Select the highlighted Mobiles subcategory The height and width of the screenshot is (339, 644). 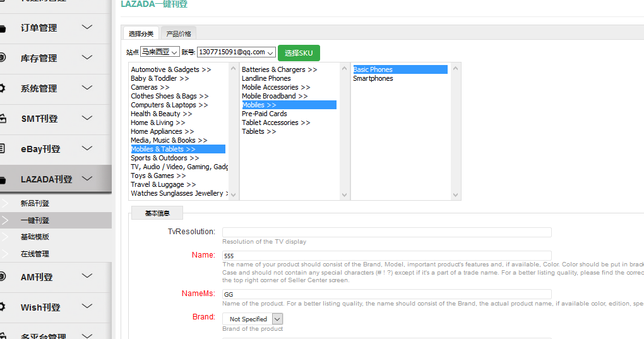point(289,105)
